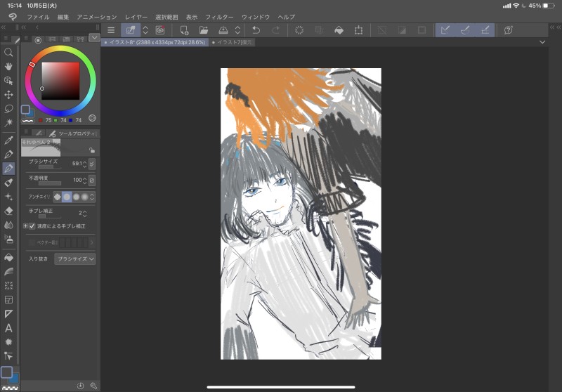Select the Decoration sparkle tool
Image resolution: width=562 pixels, height=392 pixels.
click(8, 197)
